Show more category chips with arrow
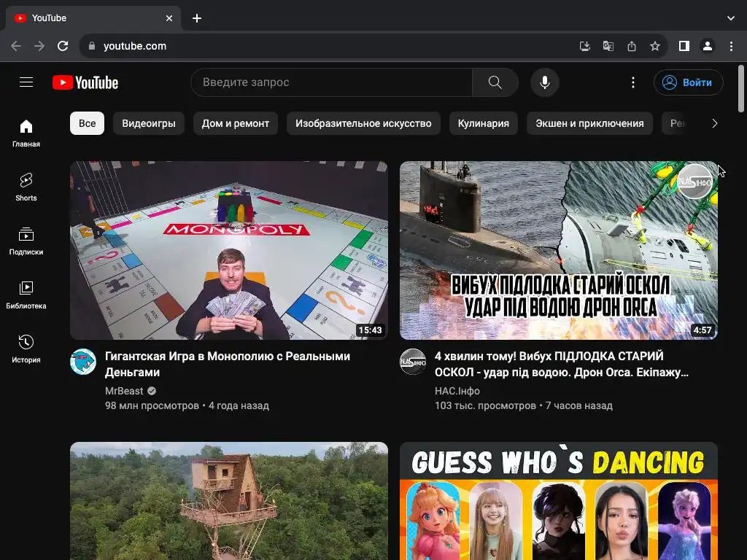Image resolution: width=747 pixels, height=560 pixels. click(x=714, y=123)
